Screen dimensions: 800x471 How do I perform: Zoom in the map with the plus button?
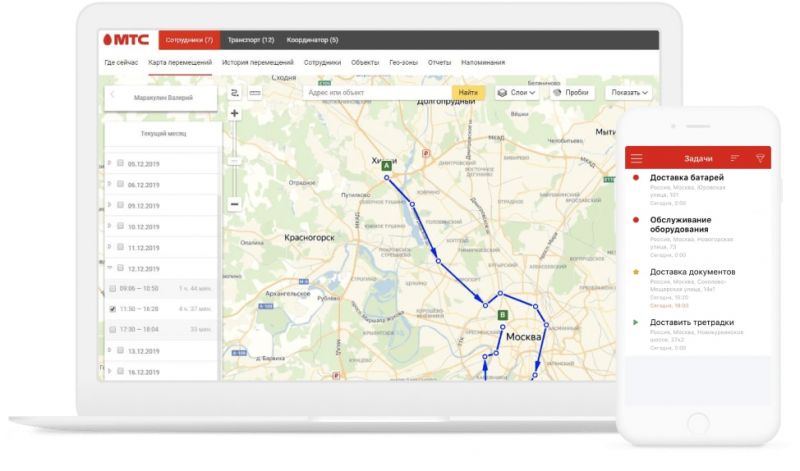(234, 113)
